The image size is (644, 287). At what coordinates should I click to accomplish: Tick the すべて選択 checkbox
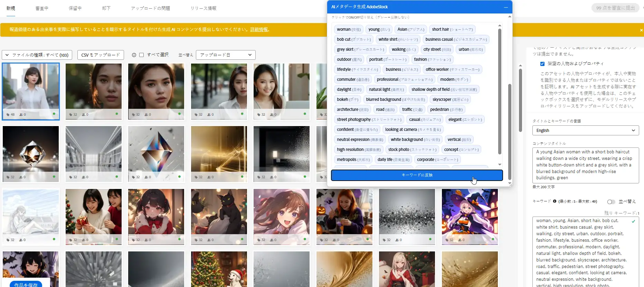(141, 55)
